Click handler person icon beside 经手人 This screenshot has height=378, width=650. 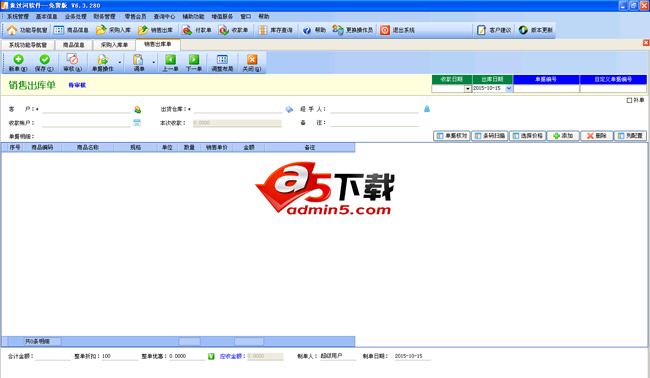427,109
